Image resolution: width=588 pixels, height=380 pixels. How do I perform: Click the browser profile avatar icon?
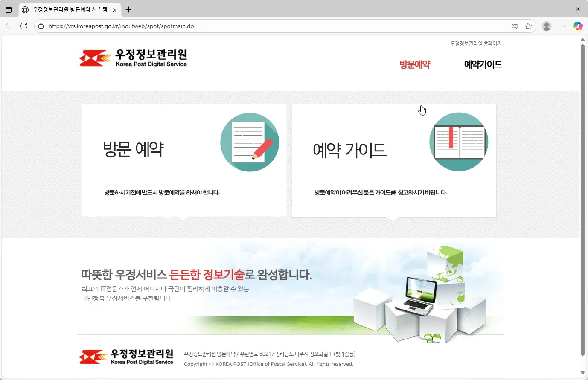click(547, 26)
